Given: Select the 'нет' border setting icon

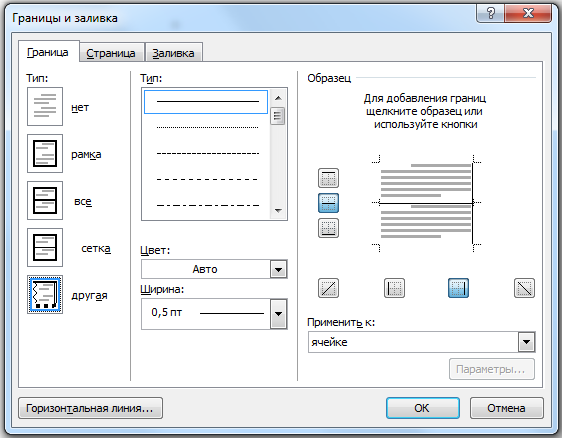Looking at the screenshot, I should tap(45, 106).
